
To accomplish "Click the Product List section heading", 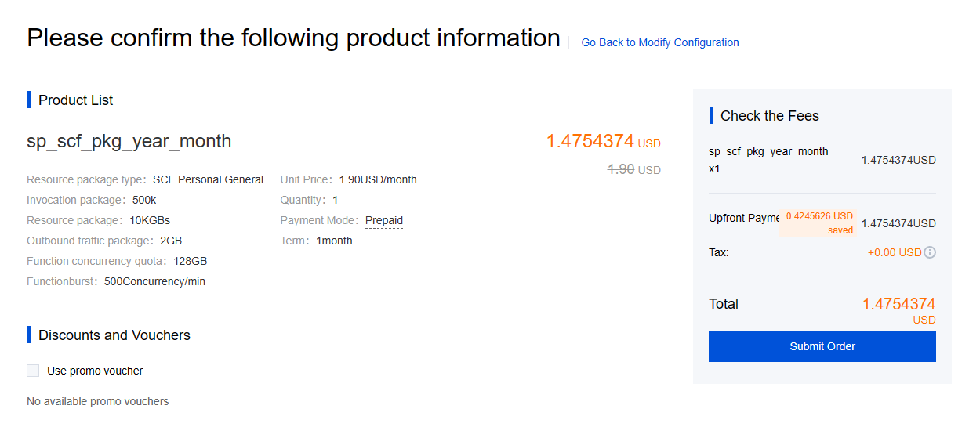I will point(75,100).
